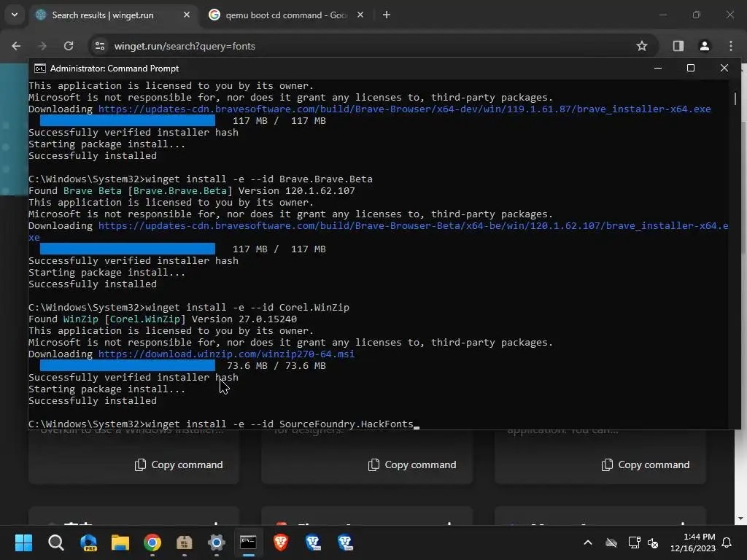Click the 'Administrator: Command Prompt' window title
Image resolution: width=747 pixels, height=560 pixels.
point(115,69)
